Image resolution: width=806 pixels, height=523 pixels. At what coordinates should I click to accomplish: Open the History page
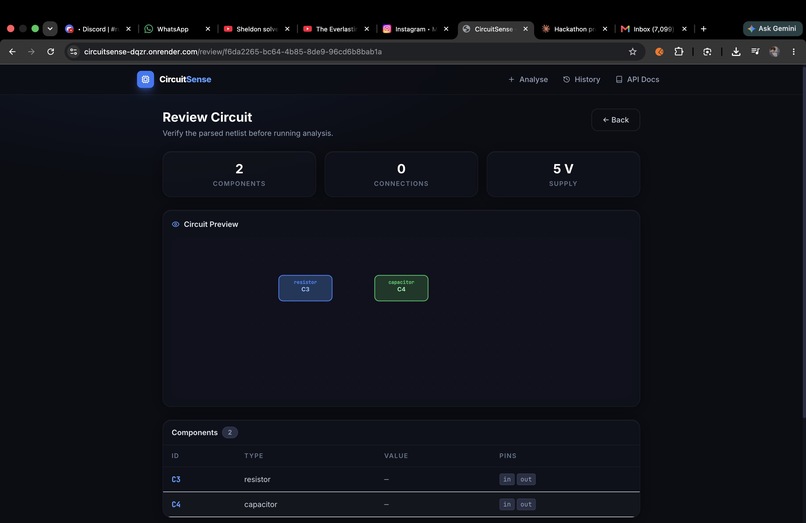581,79
